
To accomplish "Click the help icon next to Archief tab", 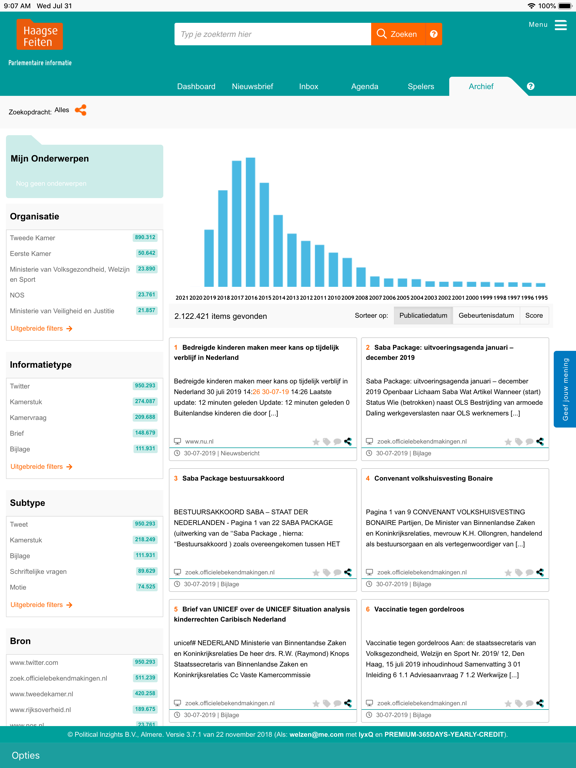I will (530, 86).
